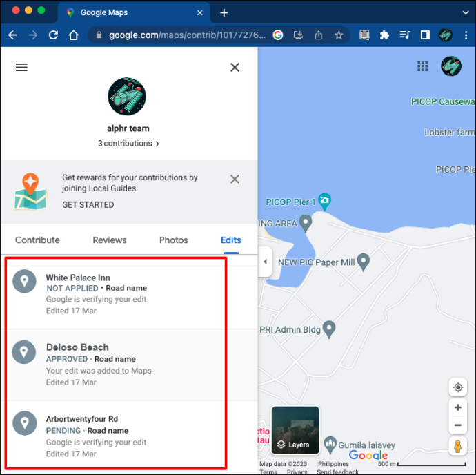Click the share page icon in address bar

[319, 35]
